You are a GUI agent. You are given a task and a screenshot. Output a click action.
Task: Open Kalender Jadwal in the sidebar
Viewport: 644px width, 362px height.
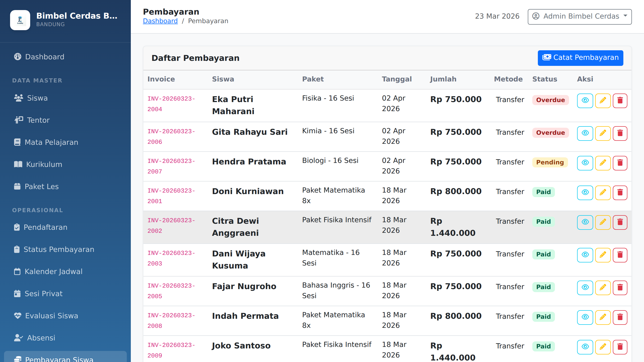click(53, 271)
